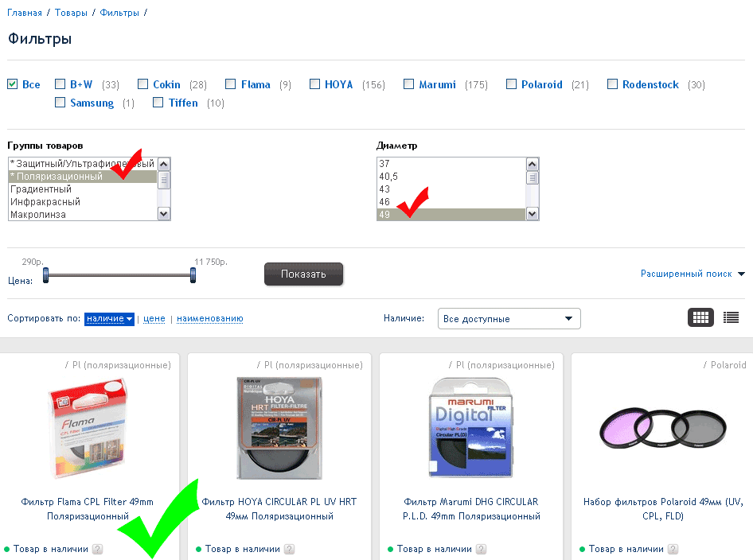Open the Наличие availability dropdown
Screen dimensions: 753x560
509,319
